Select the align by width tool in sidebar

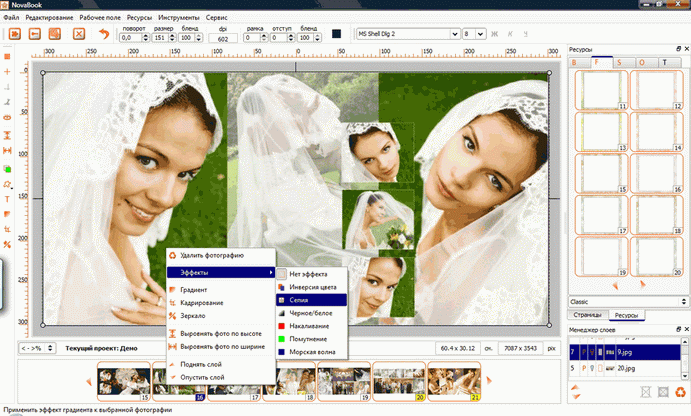[7, 151]
